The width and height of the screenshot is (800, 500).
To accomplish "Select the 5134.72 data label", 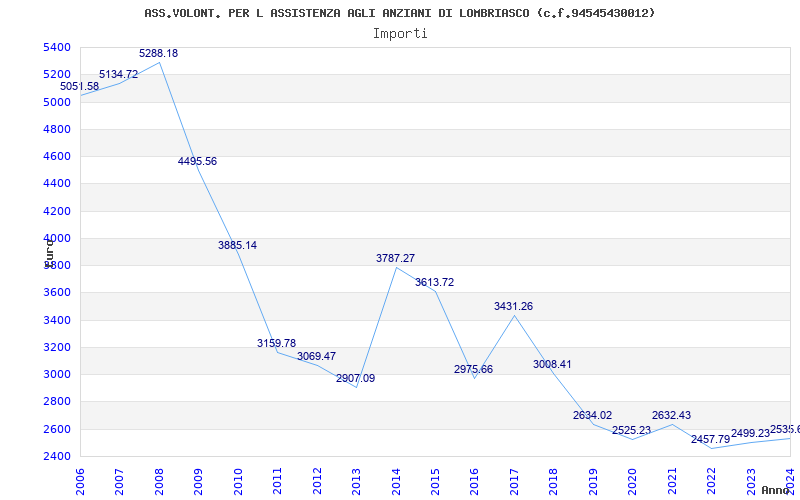I will coord(119,74).
